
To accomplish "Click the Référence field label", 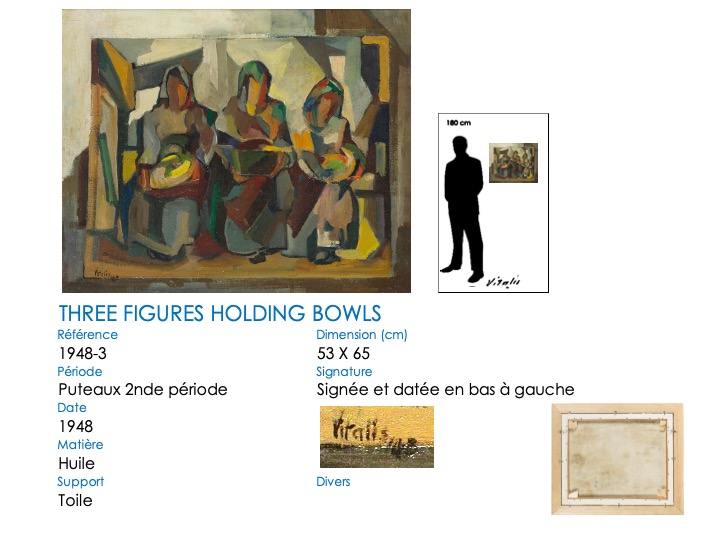I will [x=88, y=335].
